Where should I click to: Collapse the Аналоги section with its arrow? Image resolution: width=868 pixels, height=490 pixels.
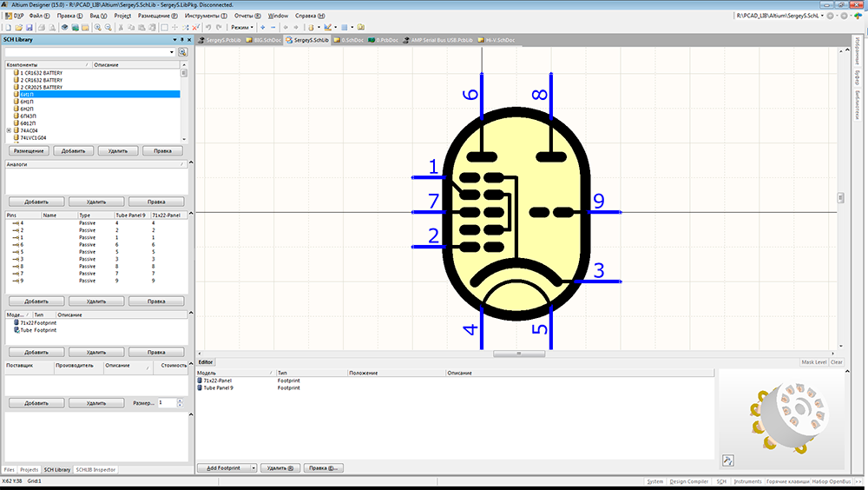click(x=183, y=163)
